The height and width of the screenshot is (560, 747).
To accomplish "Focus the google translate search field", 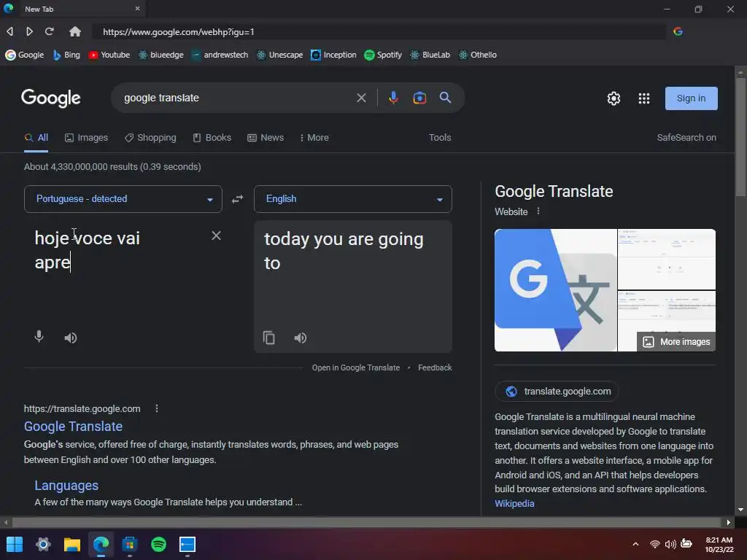I will [236, 98].
